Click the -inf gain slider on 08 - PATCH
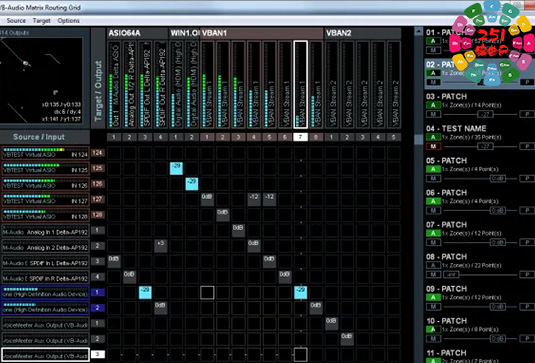Screen dimensions: 535x363 pyautogui.click(x=451, y=275)
